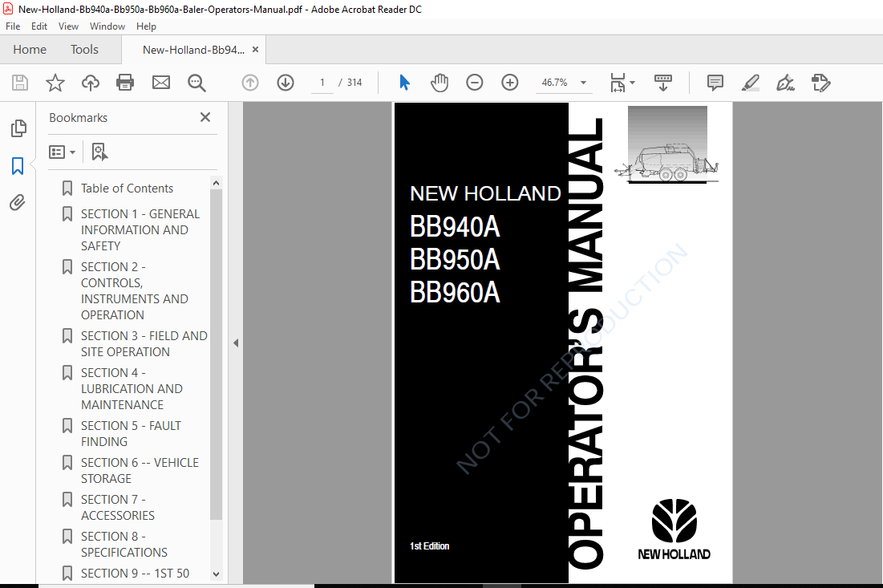Go to next page arrow
Screen dimensions: 883x588
coord(286,83)
